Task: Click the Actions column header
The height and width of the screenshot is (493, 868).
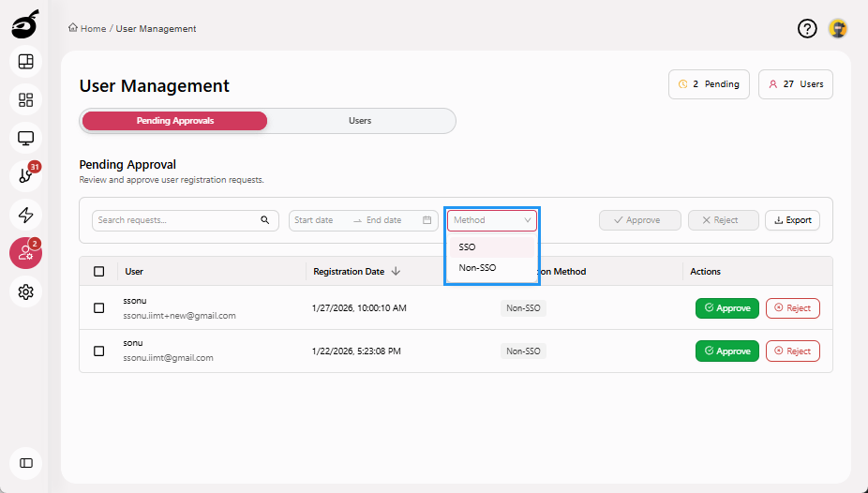Action: pyautogui.click(x=705, y=271)
